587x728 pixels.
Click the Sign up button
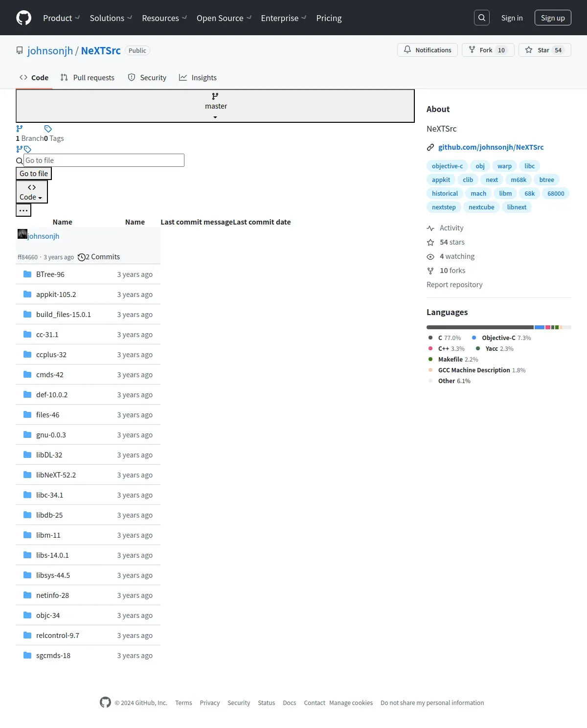(553, 18)
